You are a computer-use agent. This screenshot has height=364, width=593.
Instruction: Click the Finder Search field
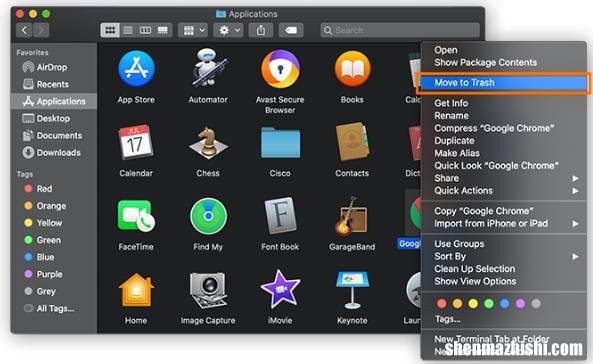[x=400, y=30]
